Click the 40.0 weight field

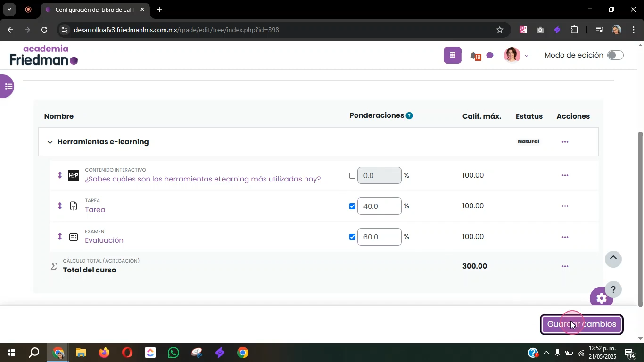click(x=380, y=206)
